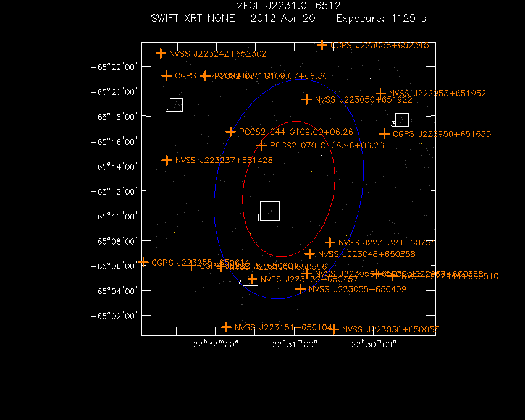The height and width of the screenshot is (420, 525).
Task: Click cross marker for NVSS J223050+651922
Action: click(x=306, y=99)
